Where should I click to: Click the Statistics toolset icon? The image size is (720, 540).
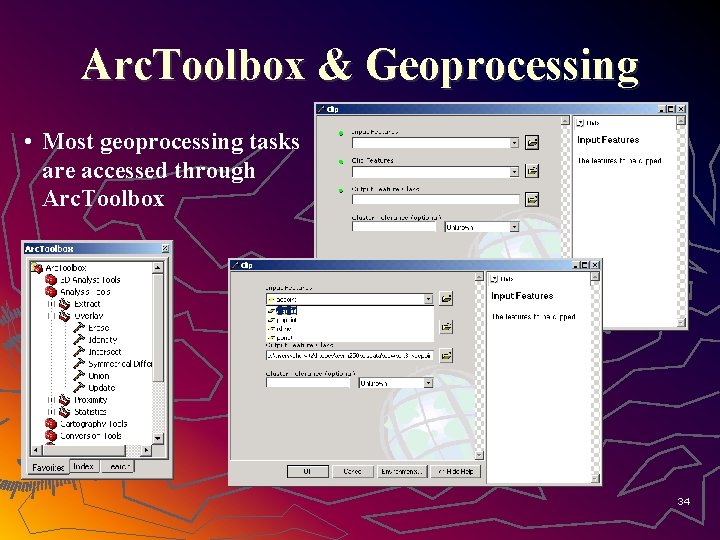(x=65, y=412)
